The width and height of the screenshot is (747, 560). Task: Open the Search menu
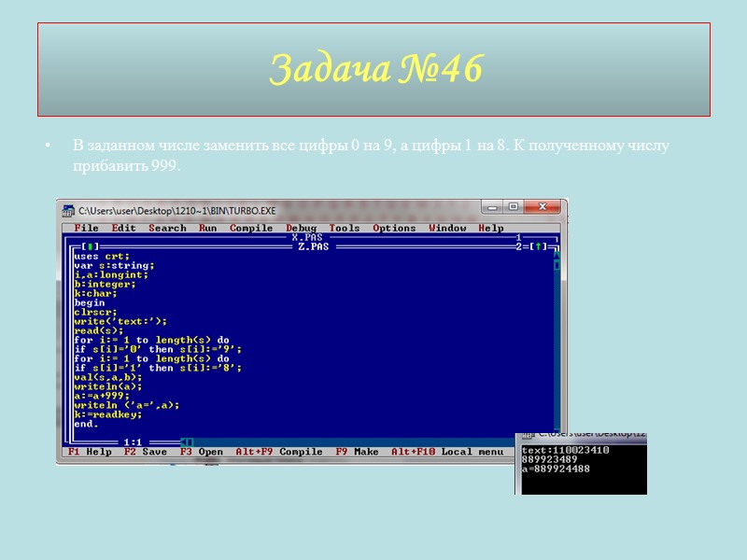167,228
